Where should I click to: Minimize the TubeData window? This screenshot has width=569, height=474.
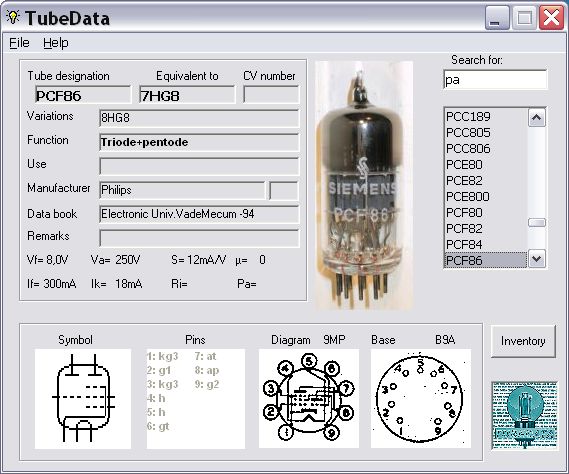[x=497, y=18]
